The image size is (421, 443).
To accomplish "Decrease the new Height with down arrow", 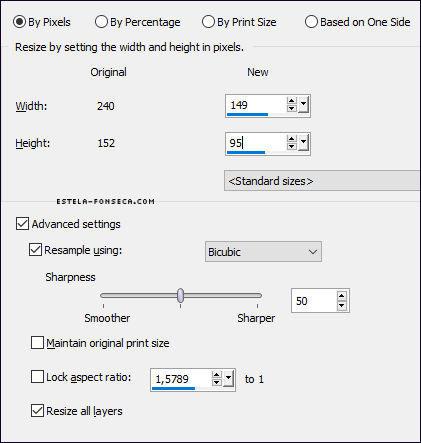I will [x=292, y=147].
